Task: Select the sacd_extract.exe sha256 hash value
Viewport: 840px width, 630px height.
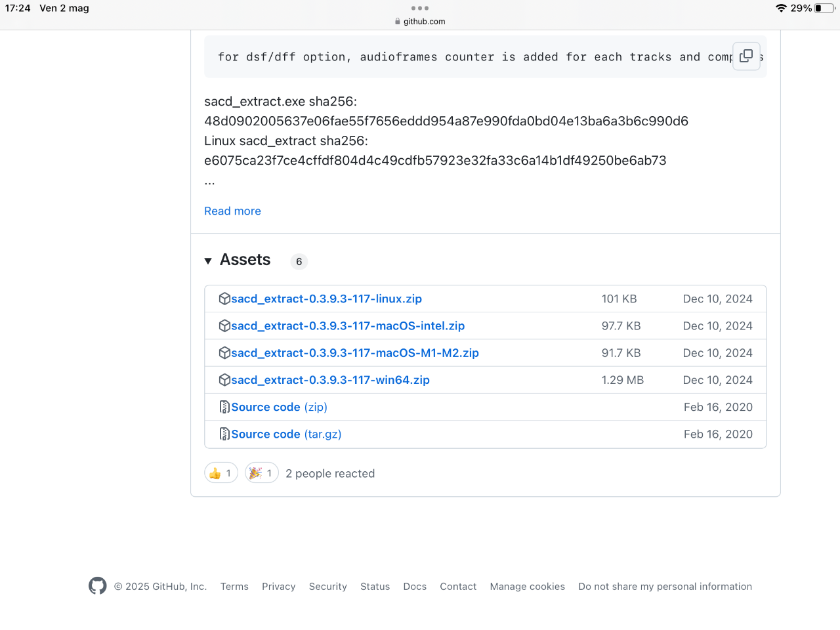Action: 446,121
